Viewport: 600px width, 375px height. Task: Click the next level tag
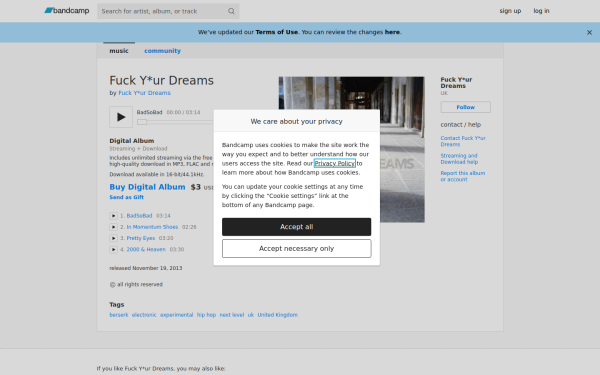(x=232, y=315)
